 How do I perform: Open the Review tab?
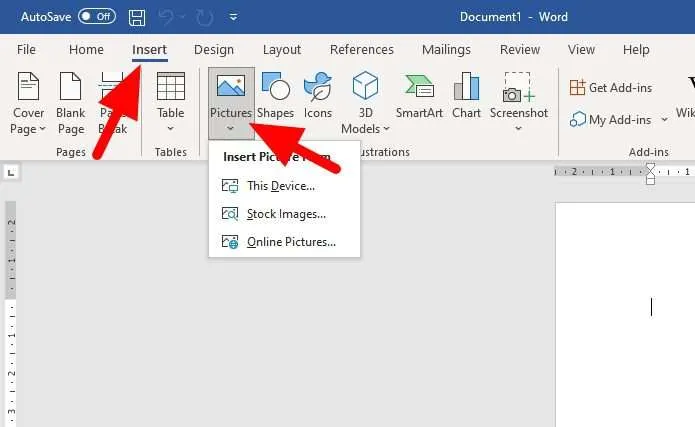click(x=520, y=50)
